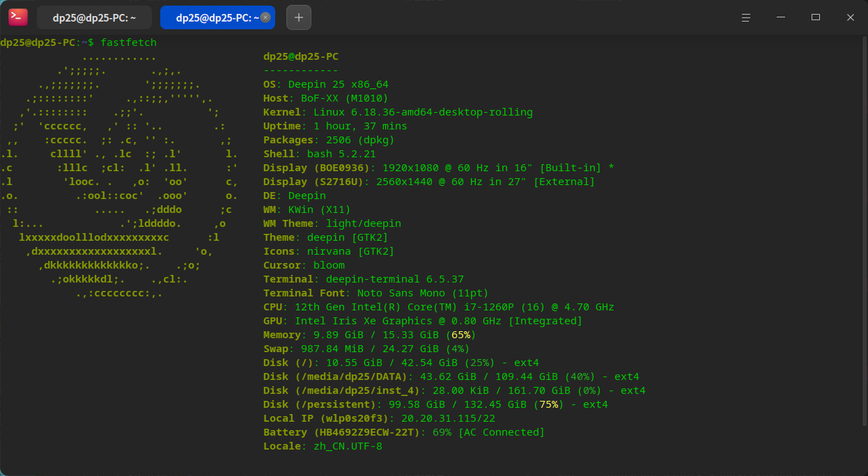Click the "Terminal Font: Noto Sans Mono" line

click(x=376, y=293)
